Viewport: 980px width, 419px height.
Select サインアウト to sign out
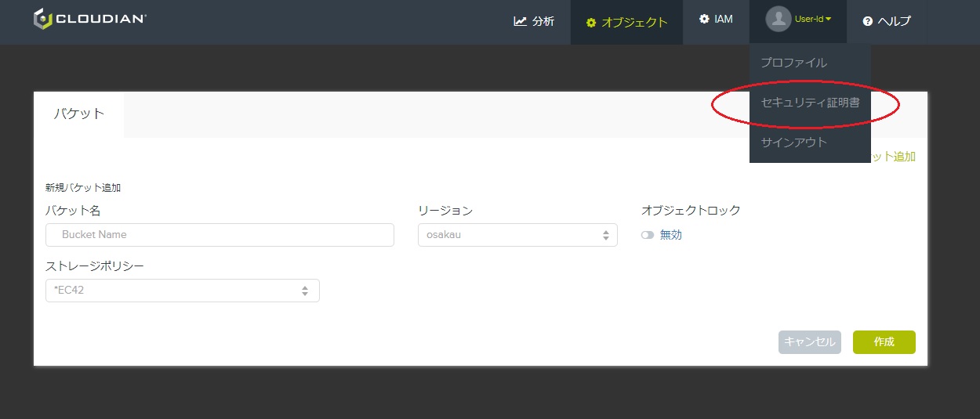pos(793,143)
